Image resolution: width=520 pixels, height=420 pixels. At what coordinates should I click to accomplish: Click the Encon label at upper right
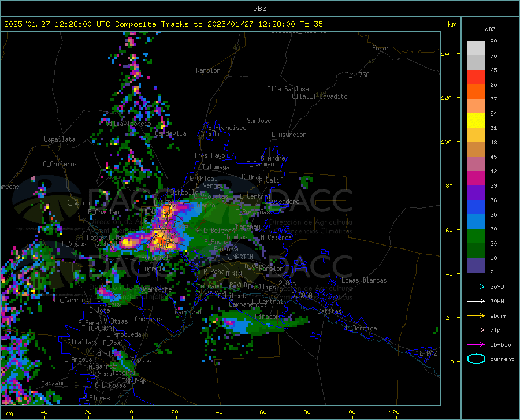[x=381, y=48]
